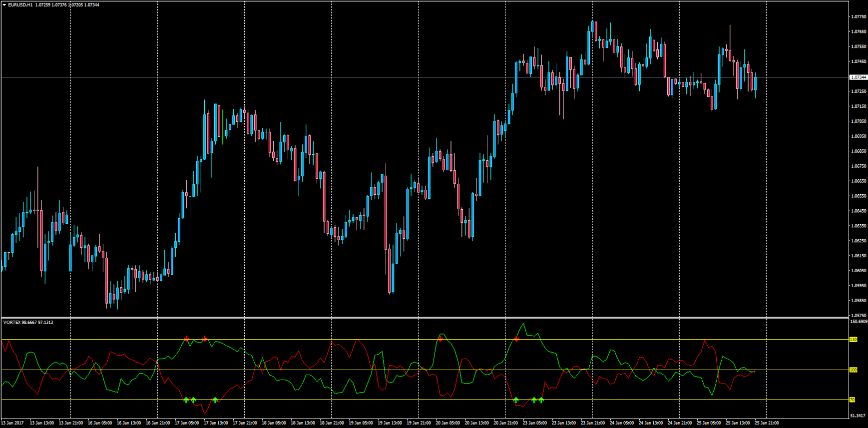Click the 1.07150 price axis label
The width and height of the screenshot is (868, 428).
pos(859,106)
